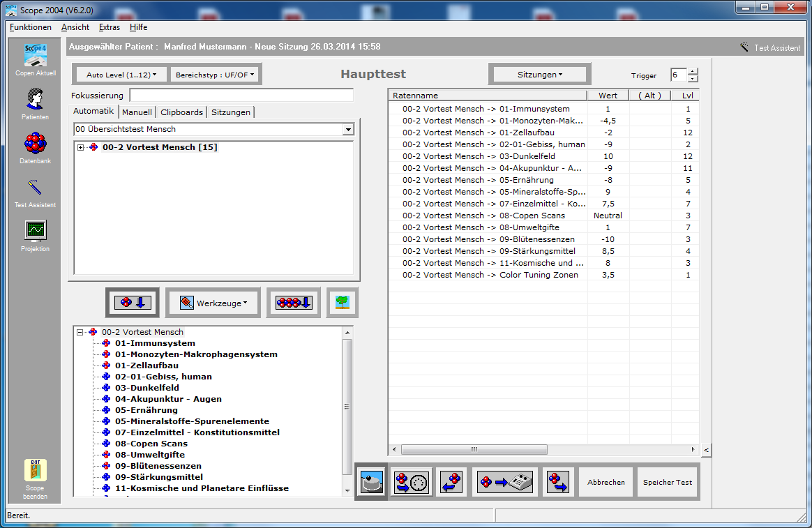Click the tree landscape icon button
Screen dimensions: 812x528
342,303
